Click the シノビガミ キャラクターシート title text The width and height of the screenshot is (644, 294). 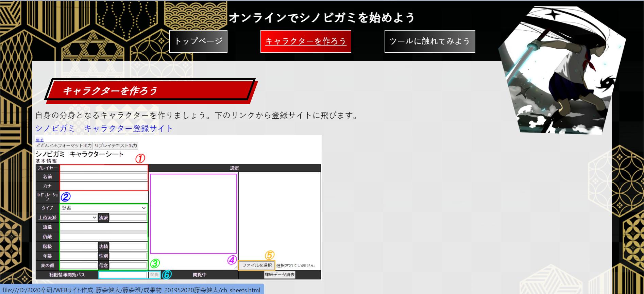pos(80,154)
